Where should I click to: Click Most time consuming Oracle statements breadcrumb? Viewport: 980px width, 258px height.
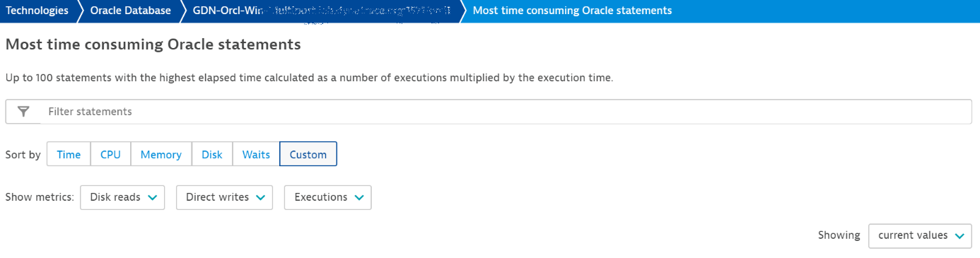click(572, 11)
